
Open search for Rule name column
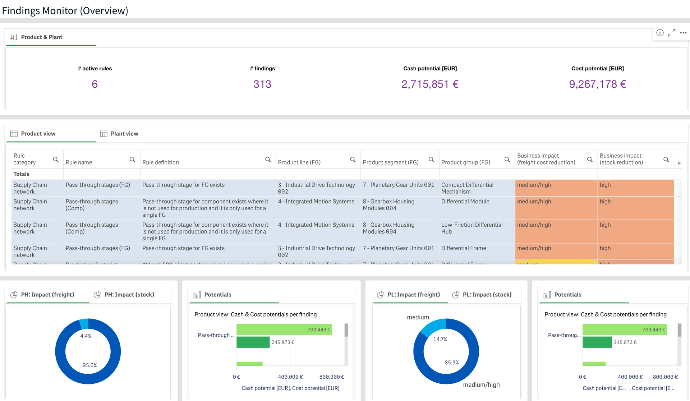[132, 159]
